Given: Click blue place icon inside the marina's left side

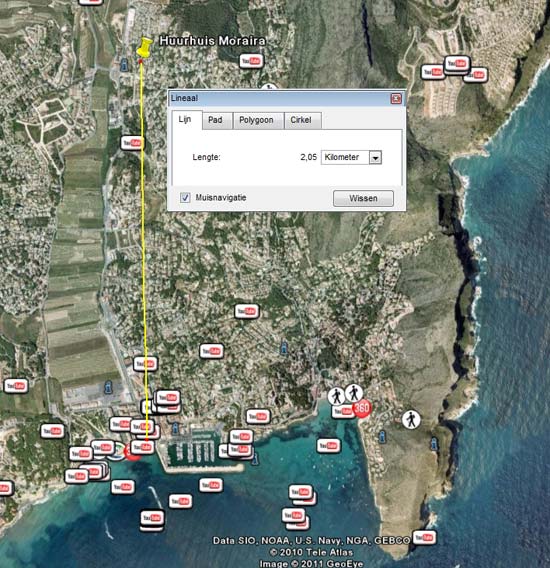Looking at the screenshot, I should click(x=175, y=428).
